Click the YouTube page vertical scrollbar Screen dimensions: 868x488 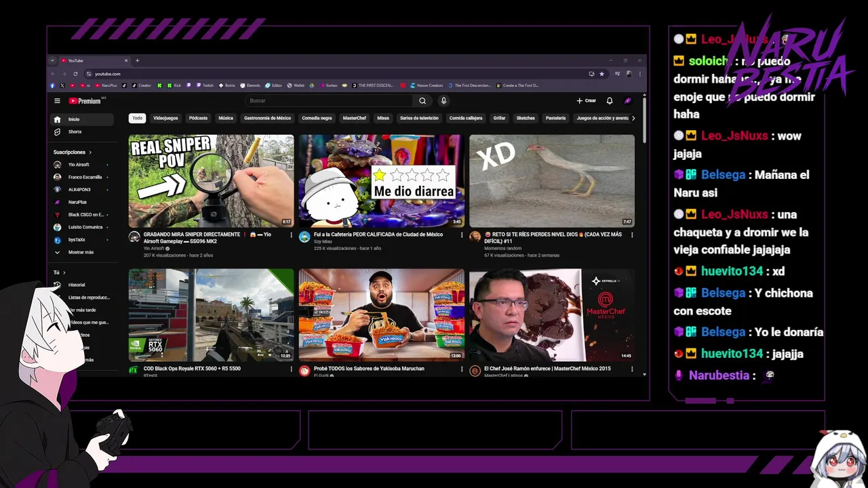(x=644, y=120)
